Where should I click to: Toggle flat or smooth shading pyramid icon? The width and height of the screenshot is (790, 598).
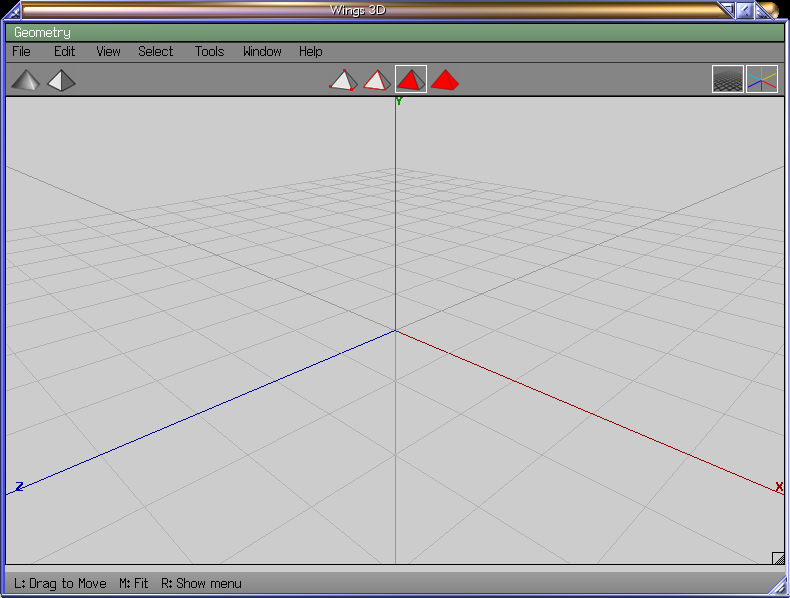(27, 80)
